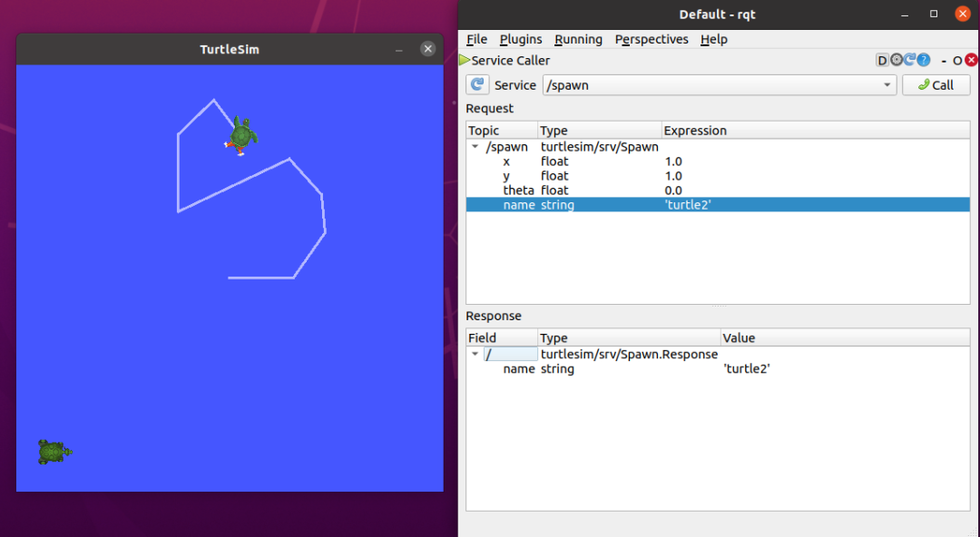Select the highlighted name string request row
This screenshot has width=980, height=537.
coord(718,204)
